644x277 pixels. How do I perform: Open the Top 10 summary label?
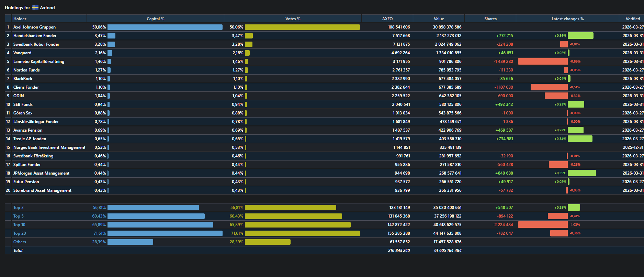click(x=19, y=225)
